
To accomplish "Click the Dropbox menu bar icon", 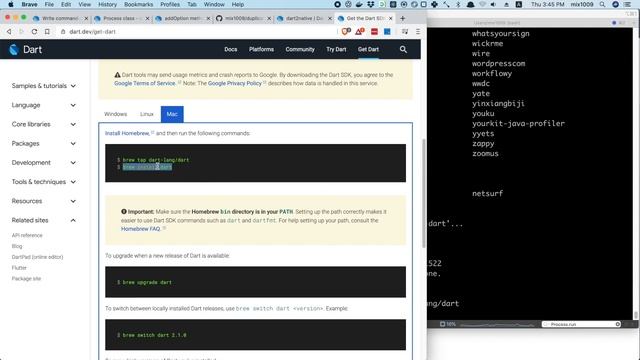I will [371, 4].
